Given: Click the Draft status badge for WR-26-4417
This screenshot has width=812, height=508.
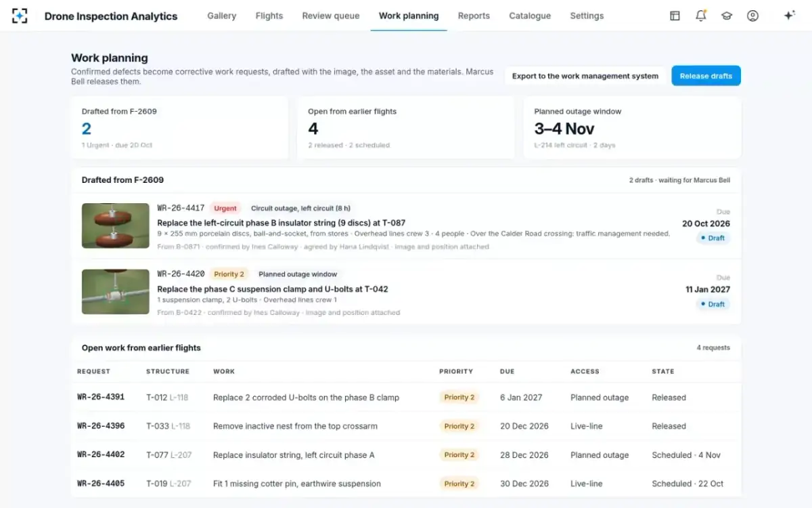Looking at the screenshot, I should [x=713, y=238].
